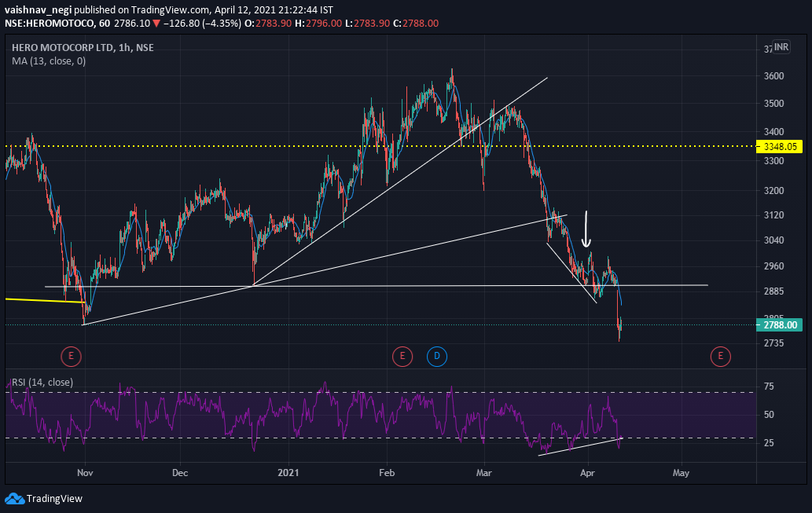Click the H:2796.00 high price value
The width and height of the screenshot is (812, 513).
pos(318,24)
